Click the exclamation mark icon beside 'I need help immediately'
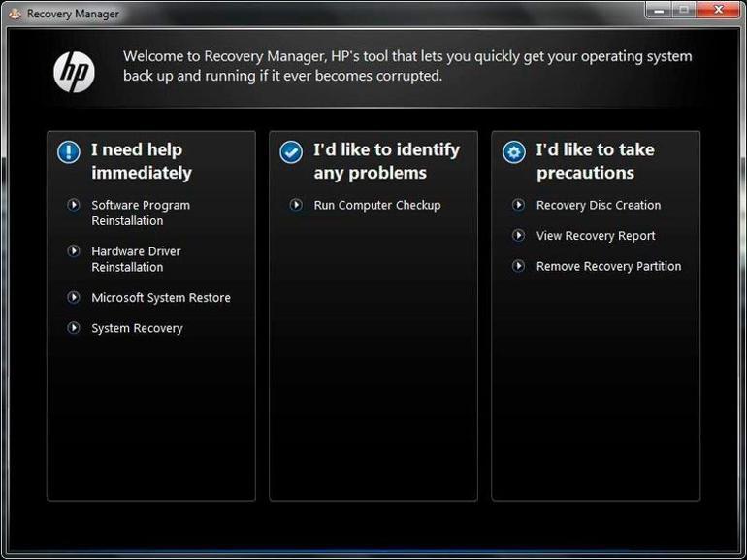Screen dimensions: 747x560 pyautogui.click(x=69, y=151)
